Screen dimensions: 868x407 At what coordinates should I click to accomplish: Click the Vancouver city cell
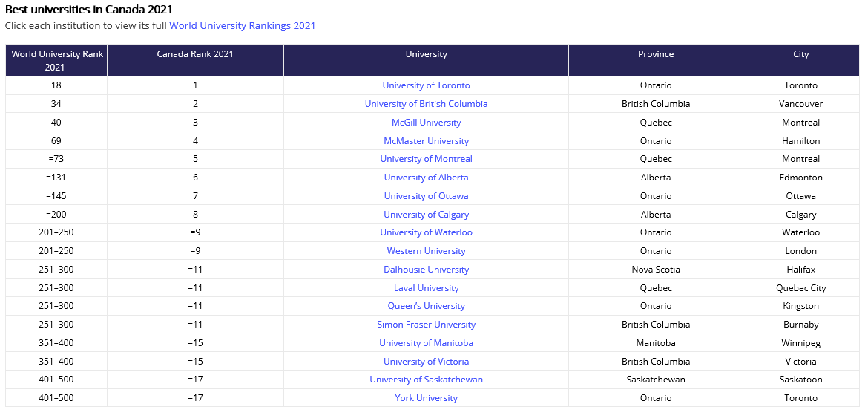[x=801, y=104]
